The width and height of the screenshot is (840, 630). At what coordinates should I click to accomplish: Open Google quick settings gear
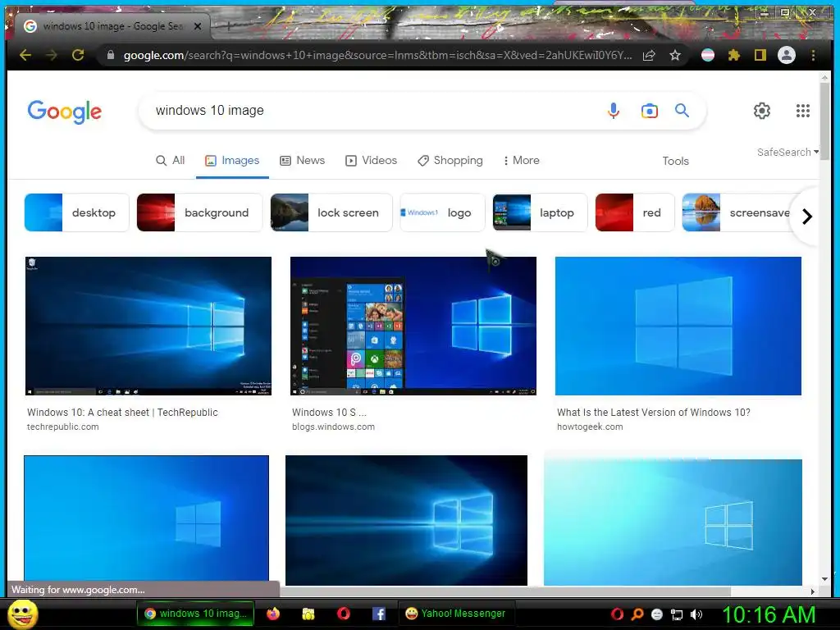(762, 111)
